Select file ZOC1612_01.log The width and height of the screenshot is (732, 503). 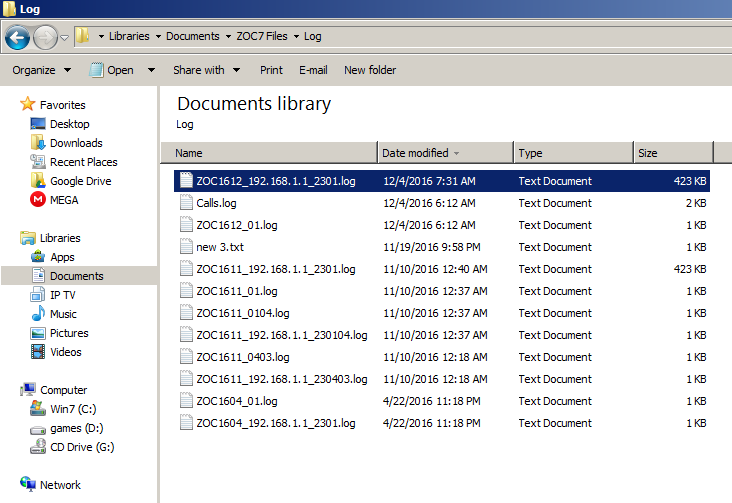click(x=442, y=225)
